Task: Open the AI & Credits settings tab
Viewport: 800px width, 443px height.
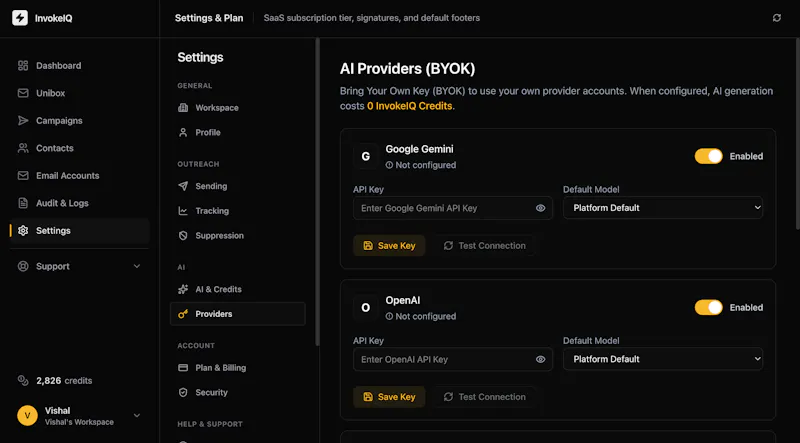Action: (238, 289)
